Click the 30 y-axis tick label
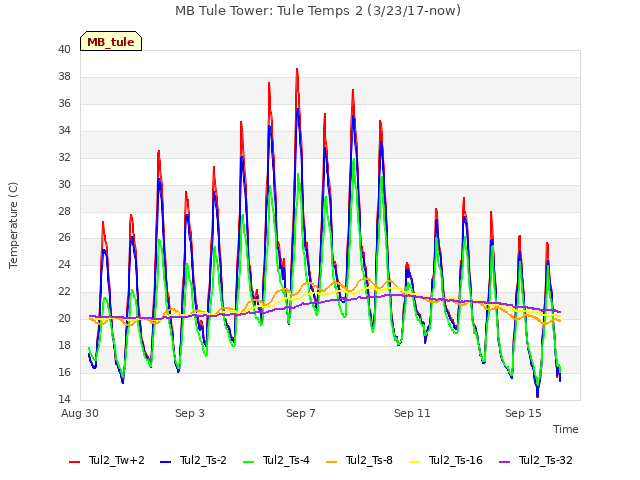Image resolution: width=640 pixels, height=480 pixels. [64, 184]
